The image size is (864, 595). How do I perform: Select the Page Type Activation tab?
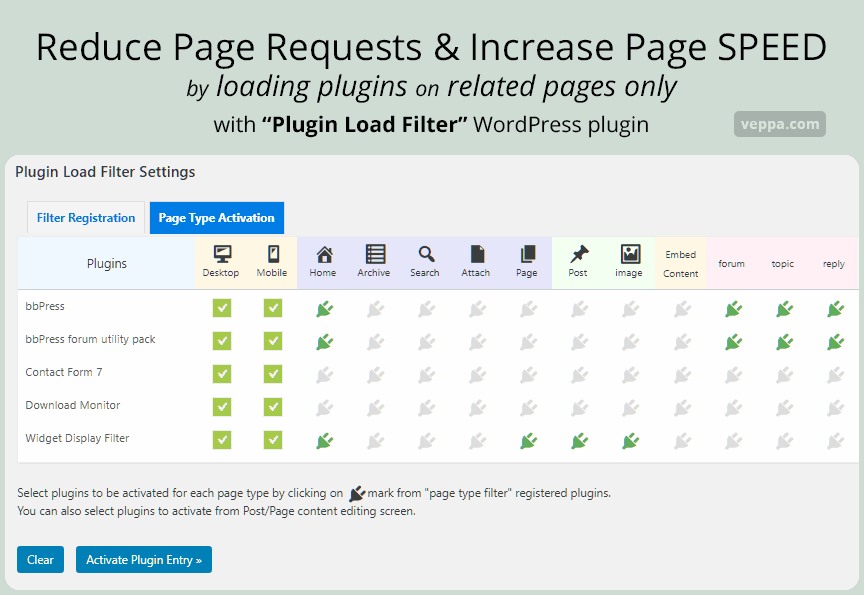[217, 218]
